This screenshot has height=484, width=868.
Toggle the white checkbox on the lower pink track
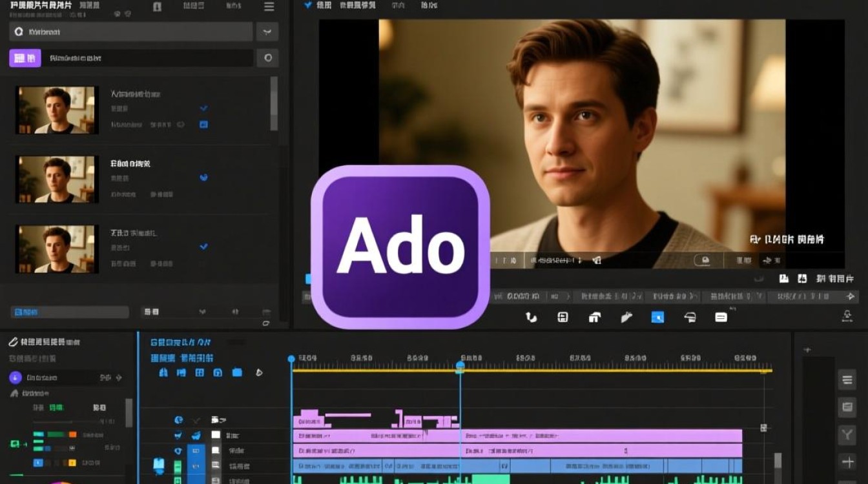pos(216,450)
